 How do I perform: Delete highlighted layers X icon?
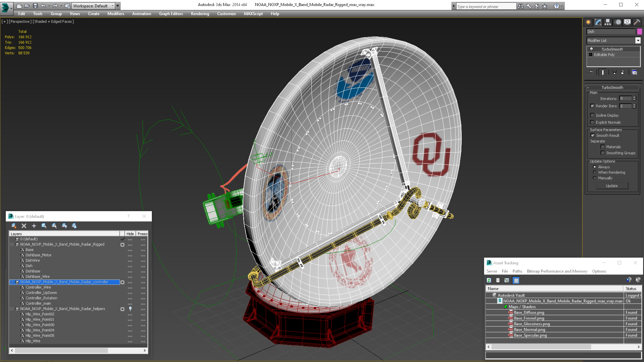24,226
